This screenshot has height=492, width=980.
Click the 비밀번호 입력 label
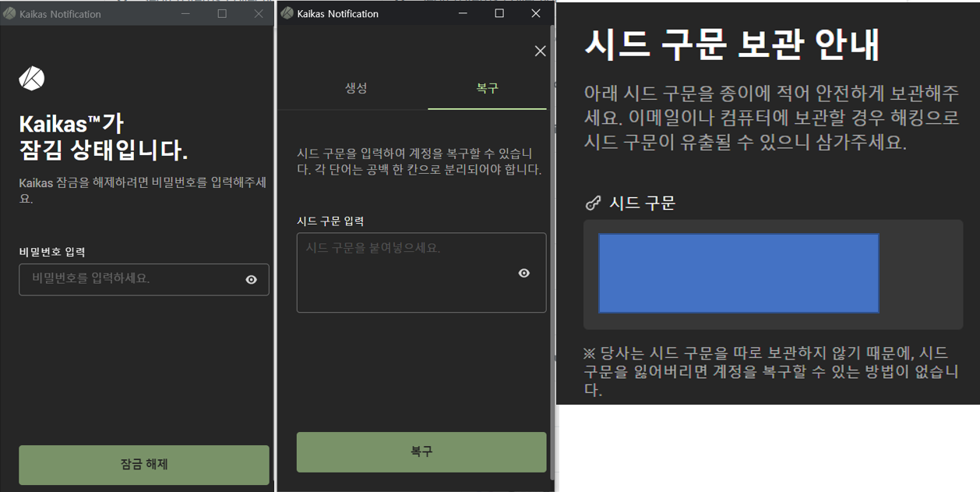[x=52, y=252]
